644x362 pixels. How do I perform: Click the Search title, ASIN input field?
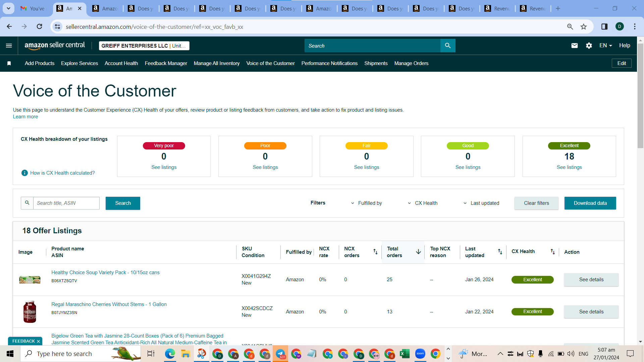(x=66, y=203)
